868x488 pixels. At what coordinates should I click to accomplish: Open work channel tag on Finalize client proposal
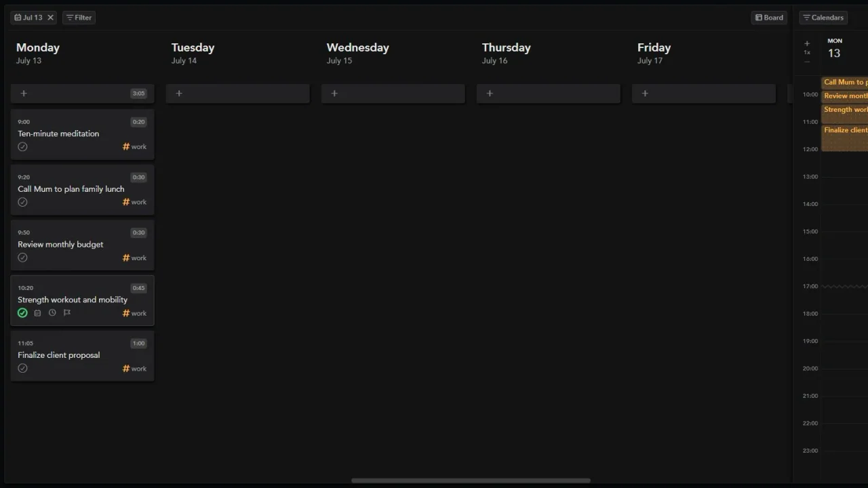click(x=134, y=369)
